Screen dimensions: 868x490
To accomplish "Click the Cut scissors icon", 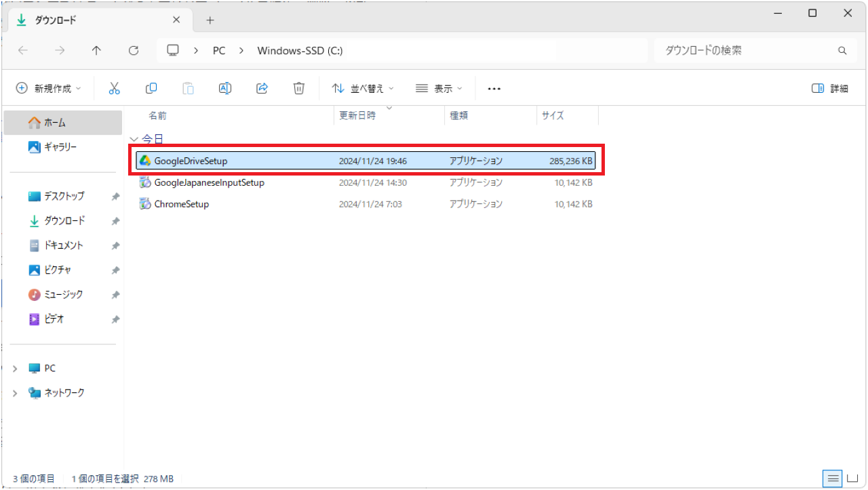I will tap(114, 88).
